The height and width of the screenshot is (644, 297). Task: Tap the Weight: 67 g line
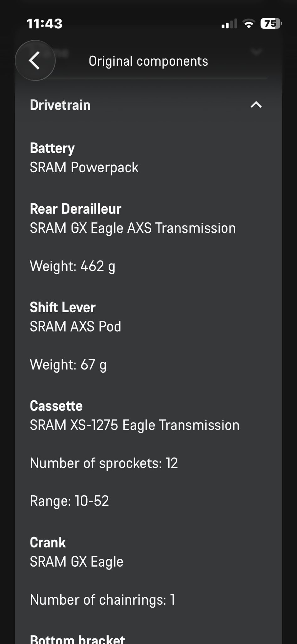click(x=68, y=365)
